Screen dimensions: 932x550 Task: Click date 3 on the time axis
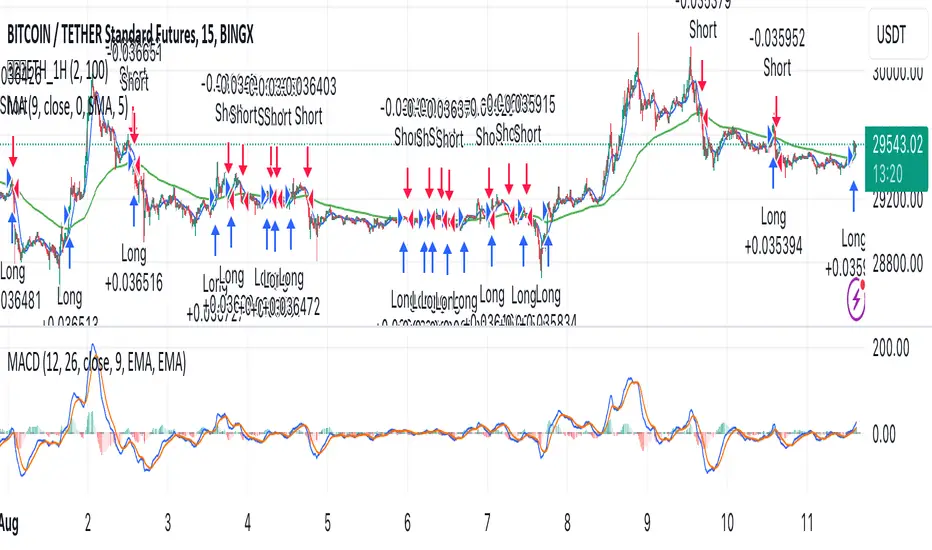click(168, 523)
